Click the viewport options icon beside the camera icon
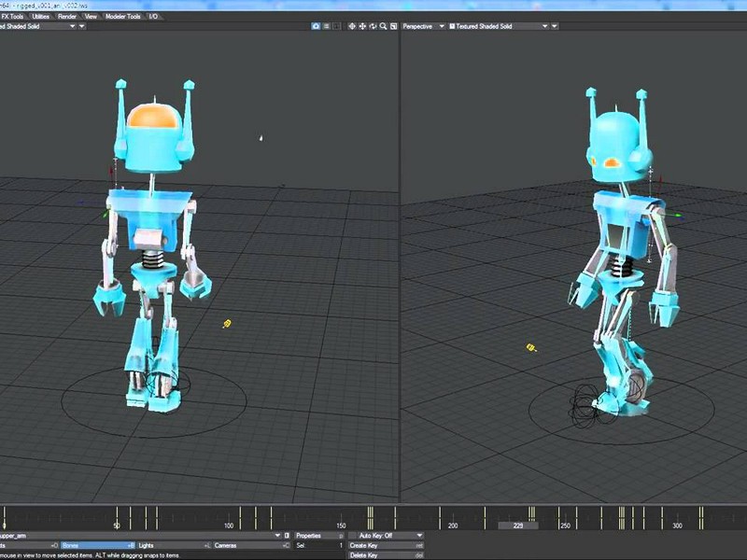747x560 pixels. pos(327,26)
